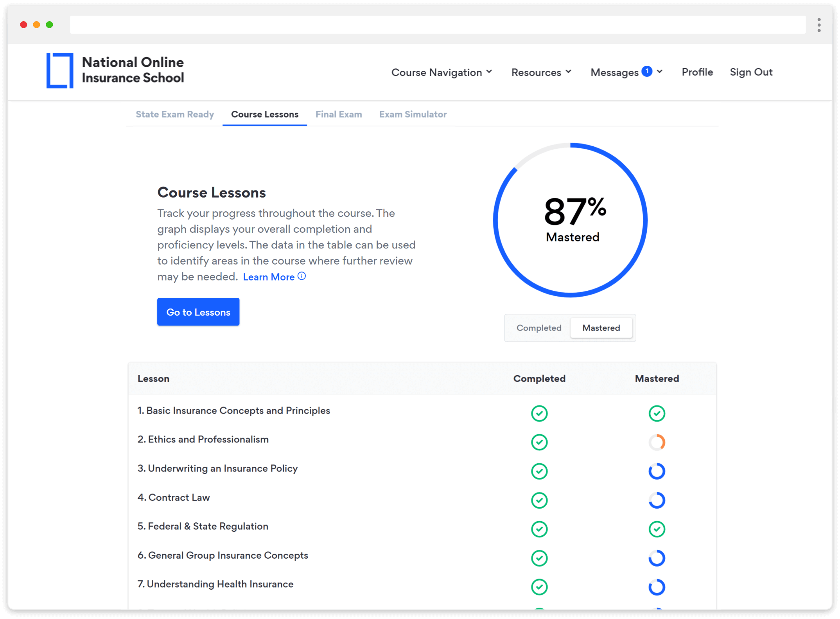Click the browser address bar field
The height and width of the screenshot is (619, 840).
pyautogui.click(x=437, y=25)
